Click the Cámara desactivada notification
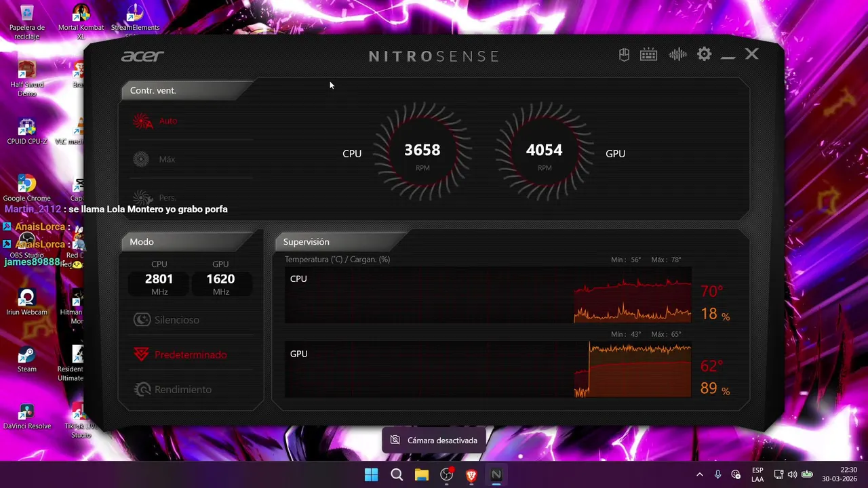Viewport: 868px width, 488px height. click(434, 441)
